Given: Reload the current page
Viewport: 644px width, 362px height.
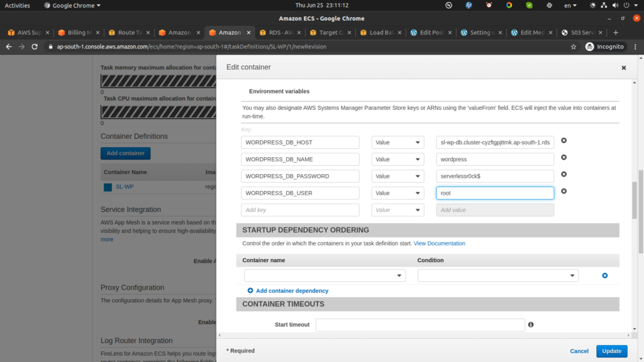Looking at the screenshot, I should (x=35, y=47).
